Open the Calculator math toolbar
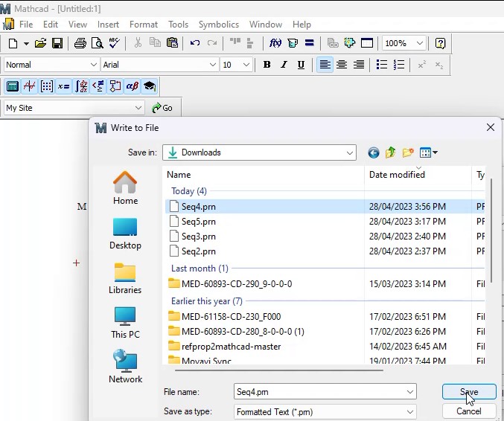Image resolution: width=504 pixels, height=421 pixels. [12, 86]
